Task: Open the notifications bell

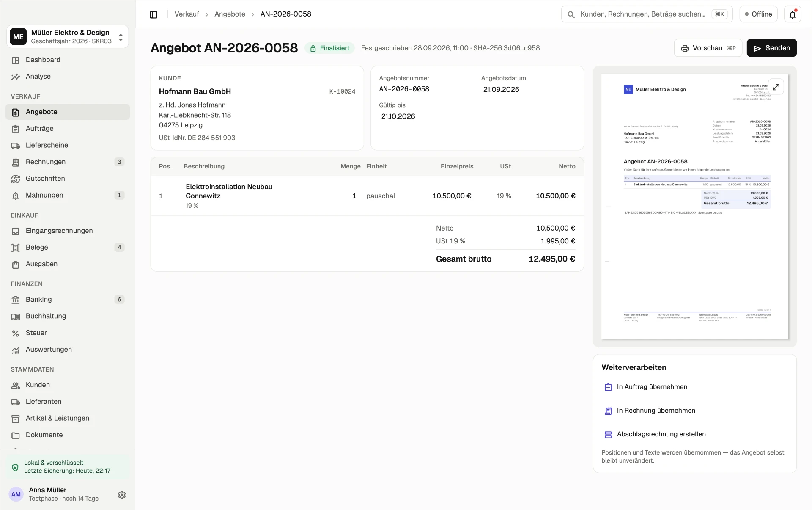Action: (793, 14)
